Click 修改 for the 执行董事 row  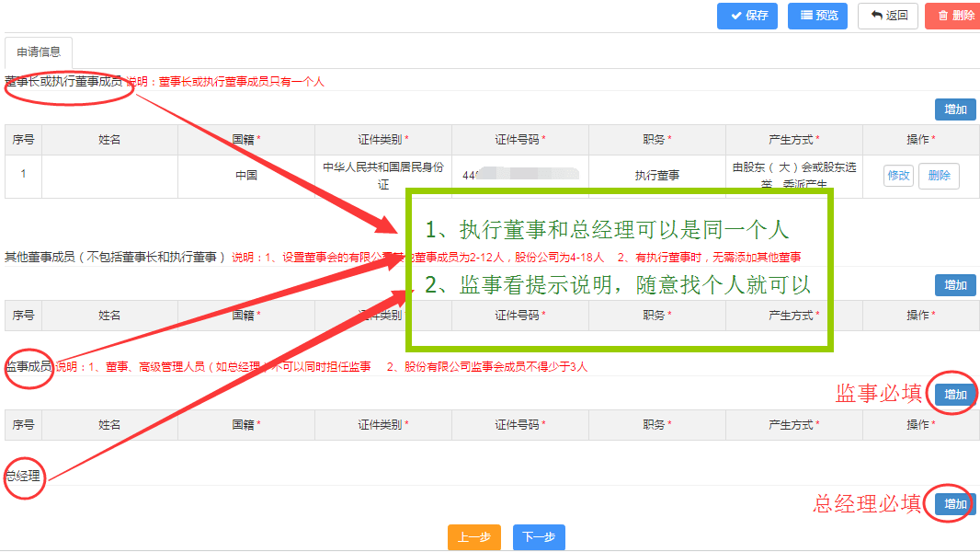898,176
